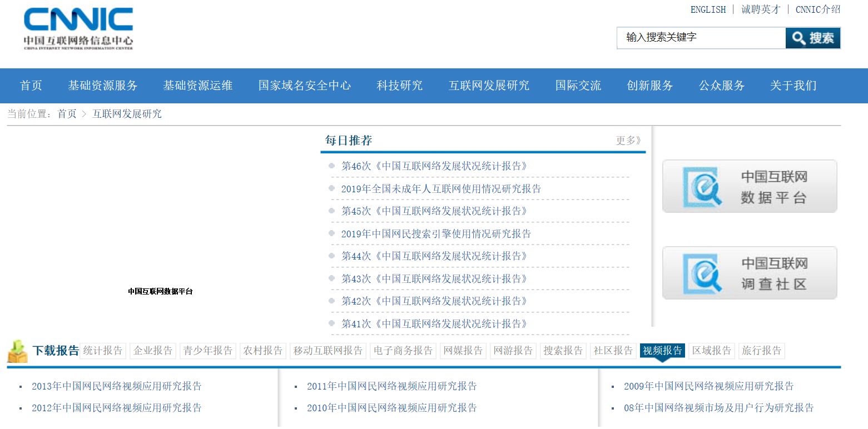
Task: Switch to the 搜索报告 tab
Action: coord(563,351)
